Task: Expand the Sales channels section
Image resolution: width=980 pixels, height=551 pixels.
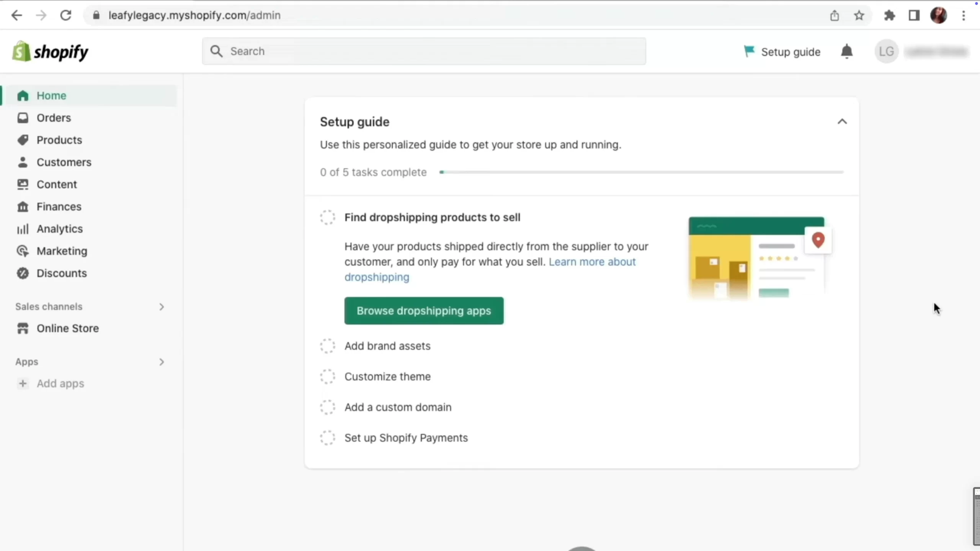Action: tap(162, 306)
